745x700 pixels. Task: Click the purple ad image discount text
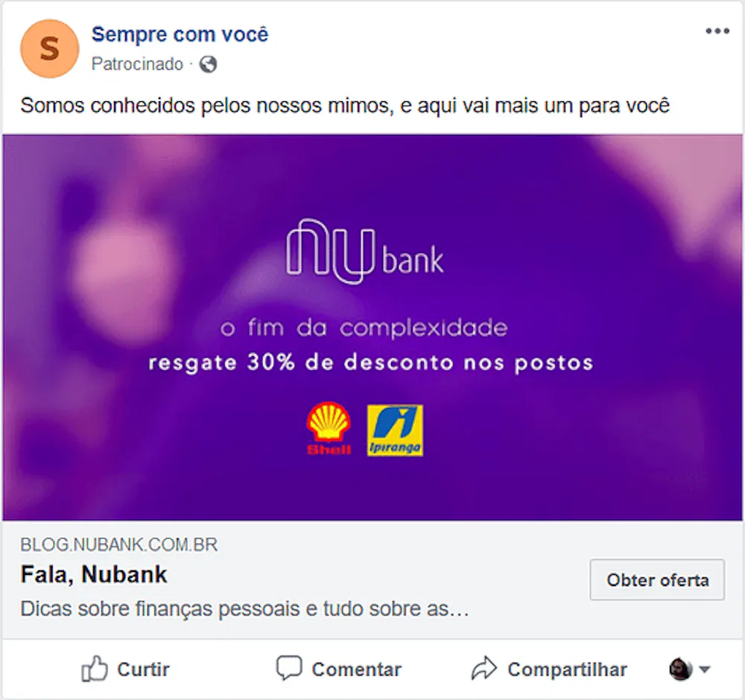(x=370, y=363)
